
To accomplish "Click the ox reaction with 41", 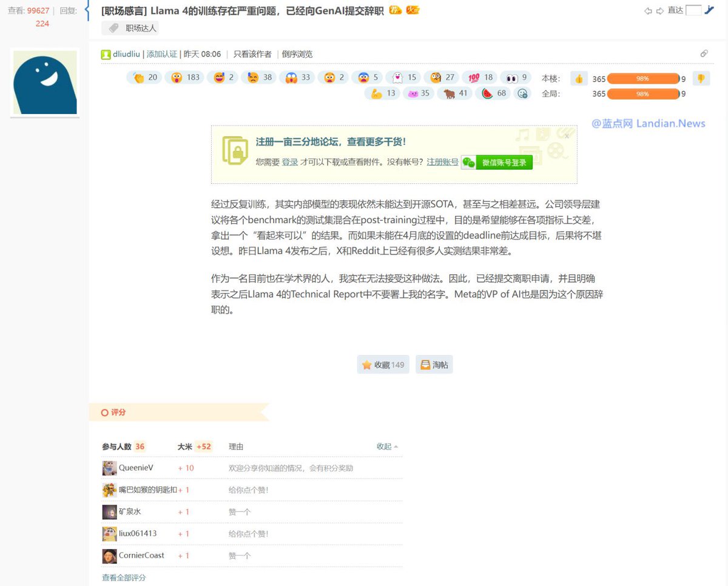I will coord(456,93).
